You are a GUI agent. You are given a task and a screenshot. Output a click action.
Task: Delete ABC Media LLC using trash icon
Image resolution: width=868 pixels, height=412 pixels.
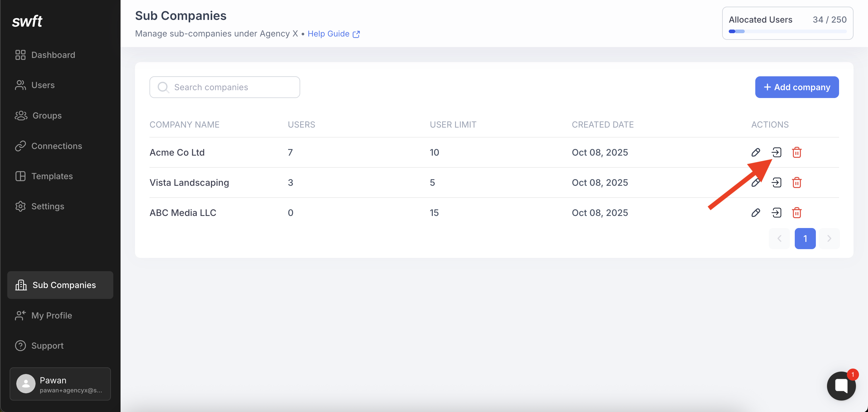point(797,213)
